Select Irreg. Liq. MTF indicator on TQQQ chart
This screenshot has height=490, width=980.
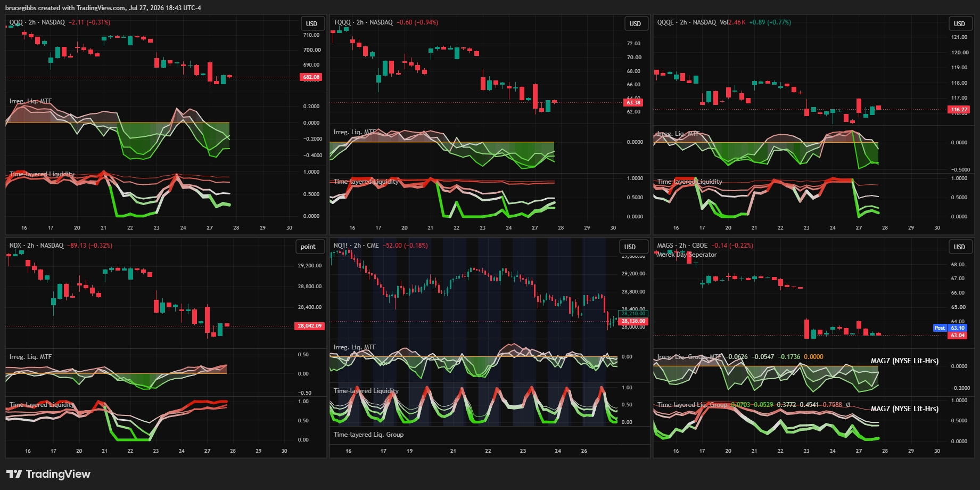(x=355, y=132)
